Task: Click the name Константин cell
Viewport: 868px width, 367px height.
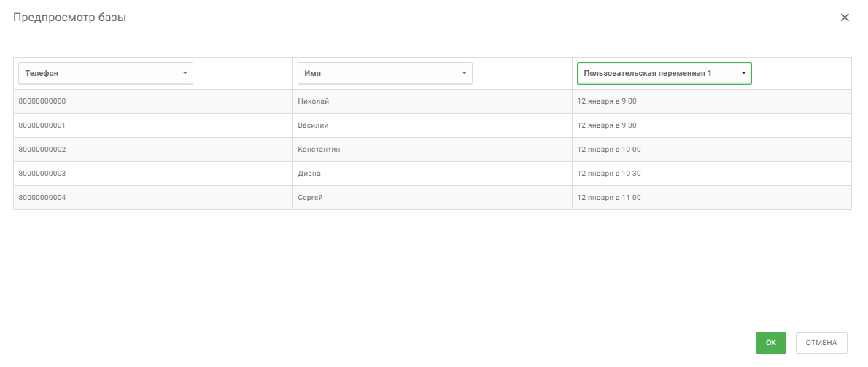Action: click(x=319, y=150)
